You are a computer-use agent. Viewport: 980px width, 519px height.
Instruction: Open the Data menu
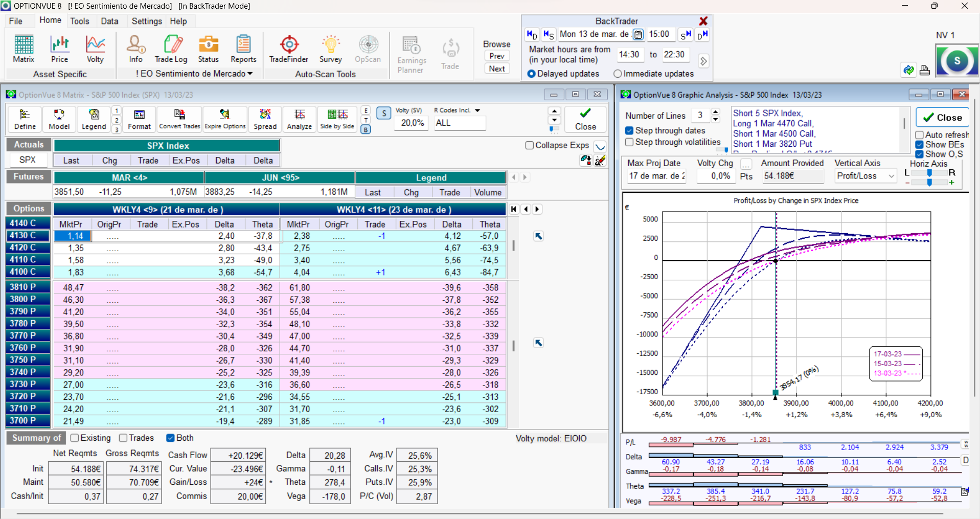point(109,21)
